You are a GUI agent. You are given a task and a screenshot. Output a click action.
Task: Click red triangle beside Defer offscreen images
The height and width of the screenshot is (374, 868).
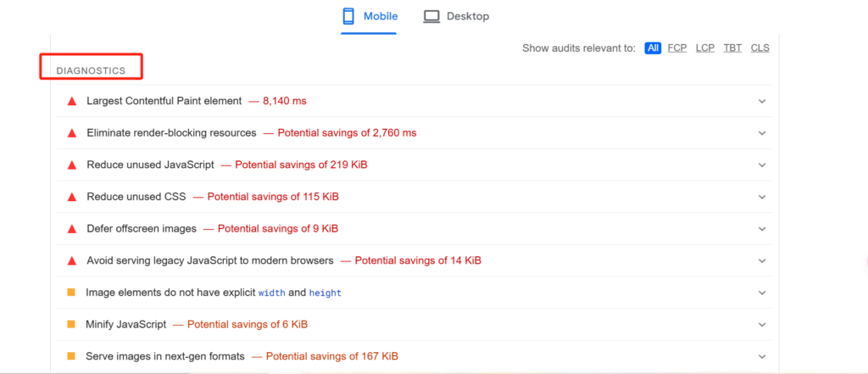tap(71, 229)
